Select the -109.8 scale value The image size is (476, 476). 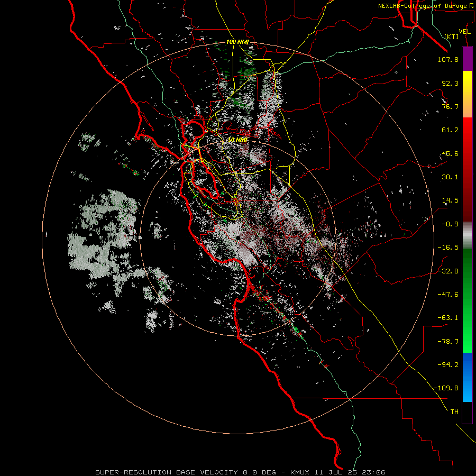pos(446,388)
